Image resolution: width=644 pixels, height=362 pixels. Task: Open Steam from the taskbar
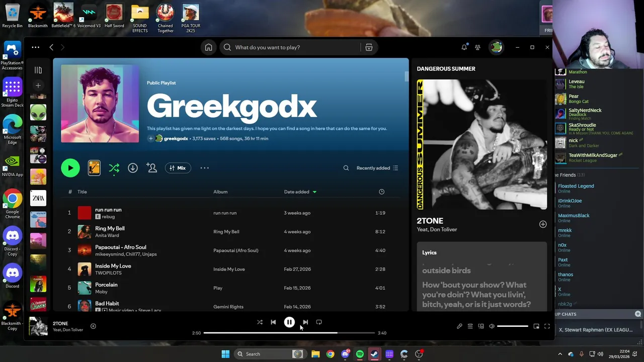pyautogui.click(x=374, y=354)
